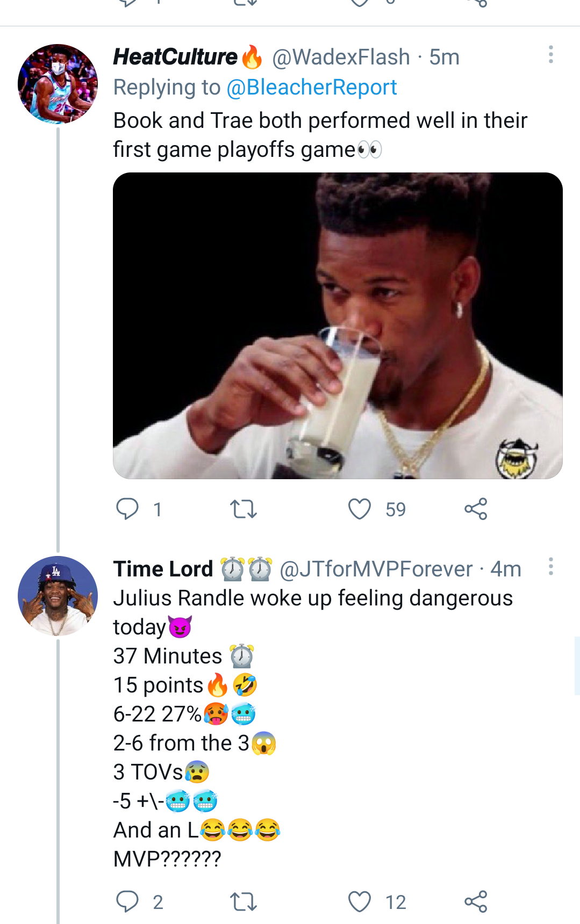Like Time Lord's tweet with 12 likes

click(x=360, y=901)
